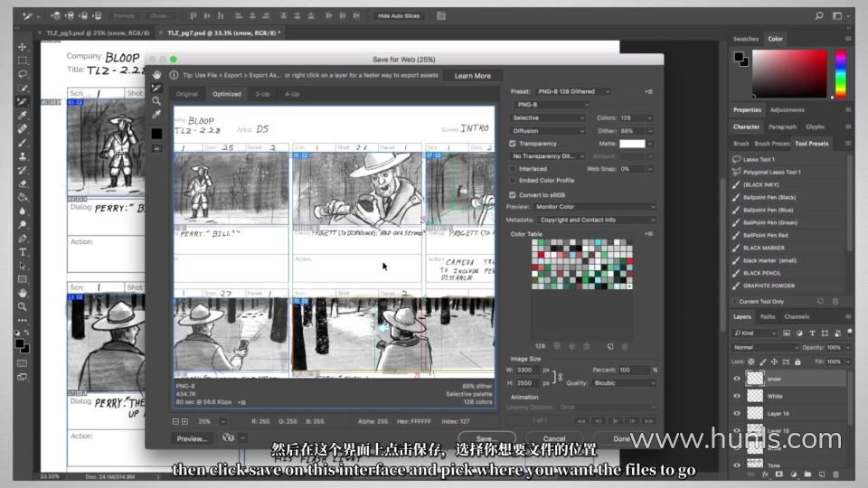Click Save button in Save for Web
Viewport: 868px width, 488px height.
(487, 438)
